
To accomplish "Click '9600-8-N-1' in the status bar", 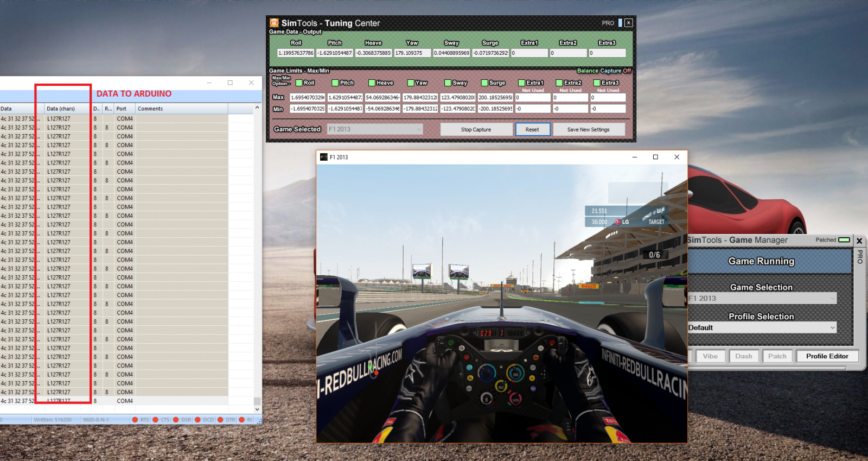I will pos(96,420).
